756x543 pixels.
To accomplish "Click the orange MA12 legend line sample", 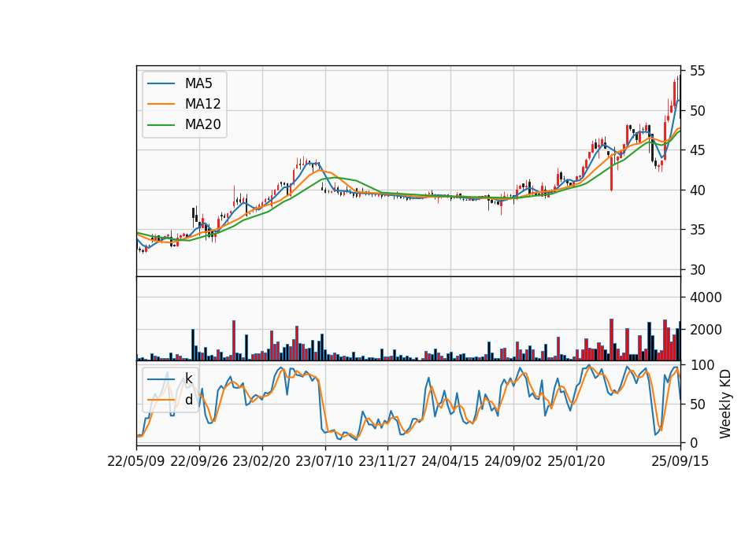I will click(x=161, y=104).
